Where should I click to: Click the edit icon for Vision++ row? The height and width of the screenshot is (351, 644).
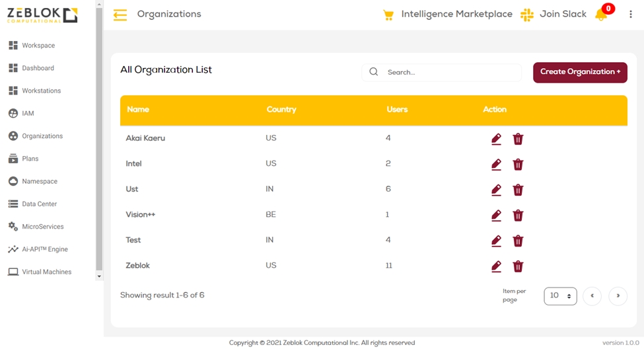click(x=496, y=215)
